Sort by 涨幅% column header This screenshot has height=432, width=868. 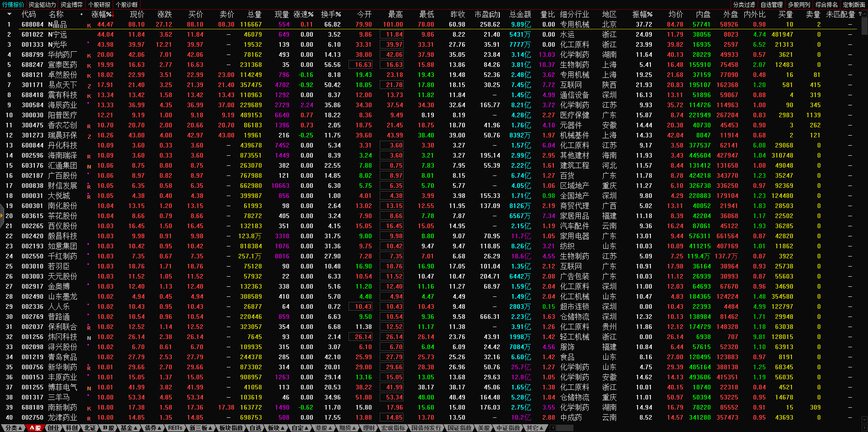point(102,14)
